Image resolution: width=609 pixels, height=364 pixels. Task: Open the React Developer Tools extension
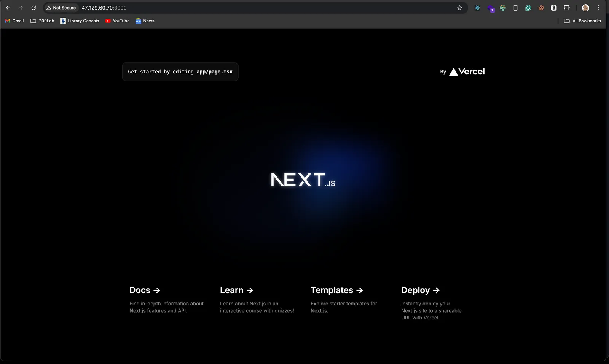point(477,8)
